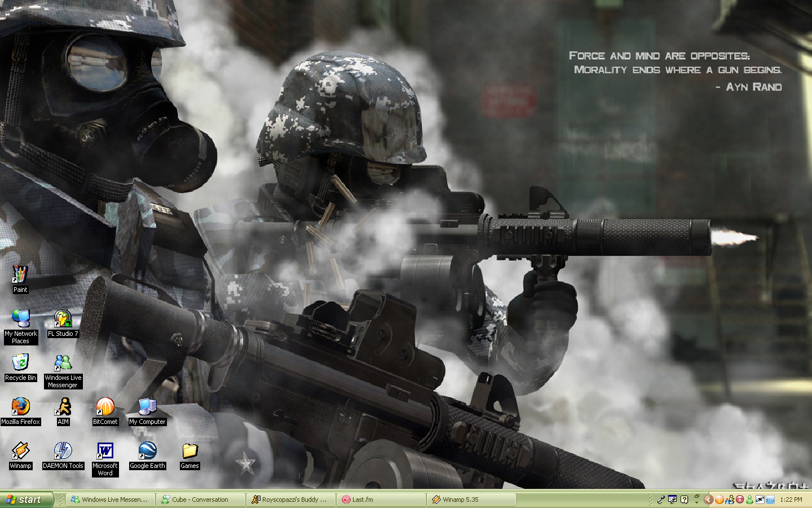Click the language bar help icon
This screenshot has height=508, width=812.
pyautogui.click(x=684, y=500)
